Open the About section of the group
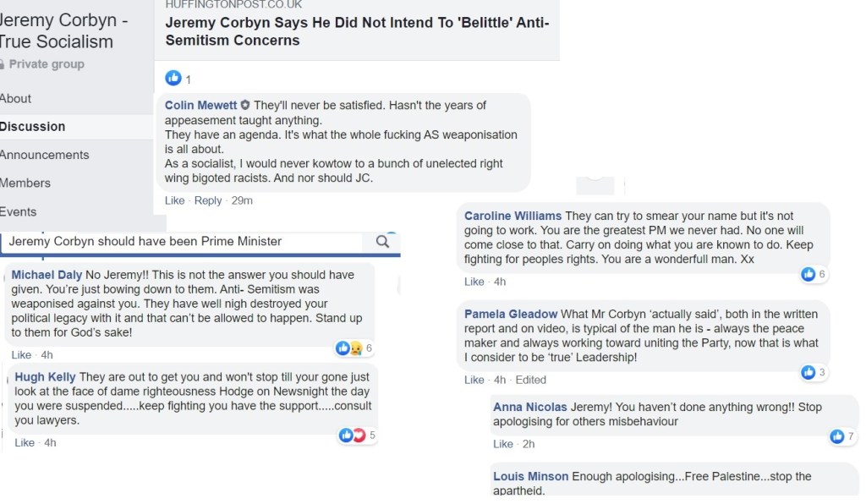 (x=15, y=98)
